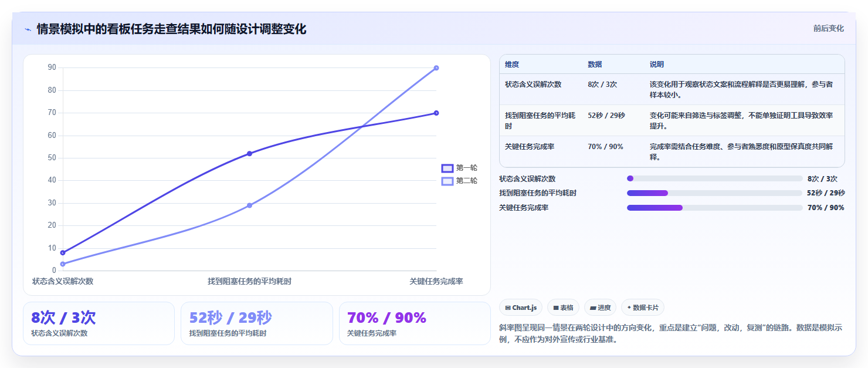Click second-round data point at value 3
The image size is (868, 368).
(x=63, y=264)
